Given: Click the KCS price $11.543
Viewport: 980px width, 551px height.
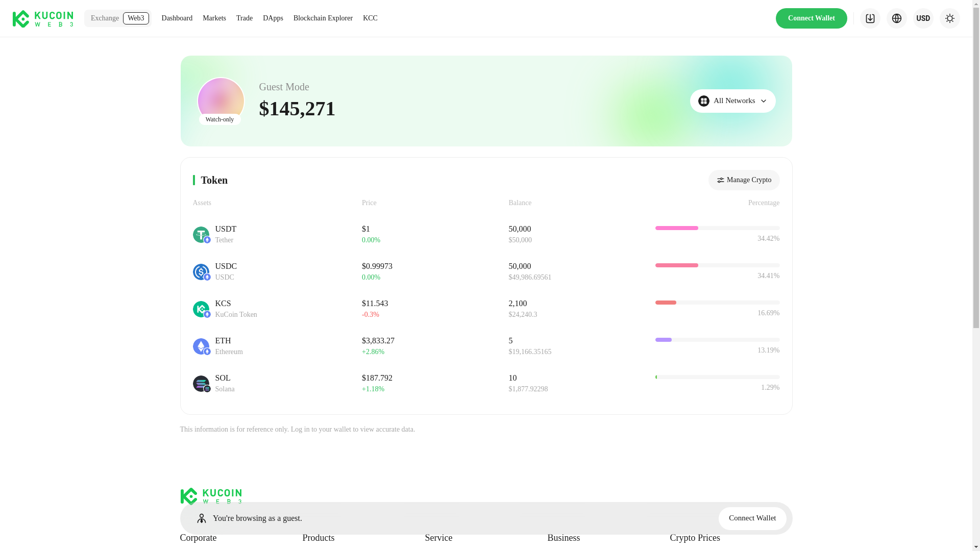Looking at the screenshot, I should (x=375, y=304).
